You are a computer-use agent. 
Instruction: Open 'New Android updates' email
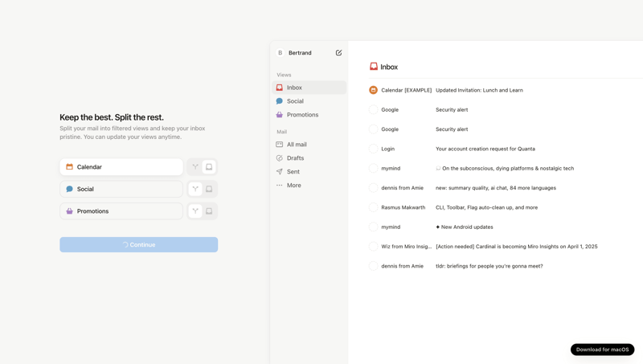click(465, 227)
